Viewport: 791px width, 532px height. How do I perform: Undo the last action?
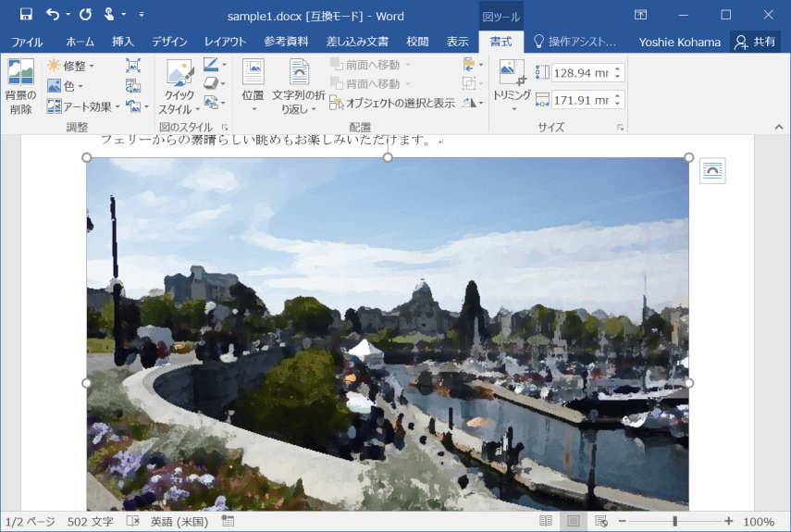tap(53, 15)
